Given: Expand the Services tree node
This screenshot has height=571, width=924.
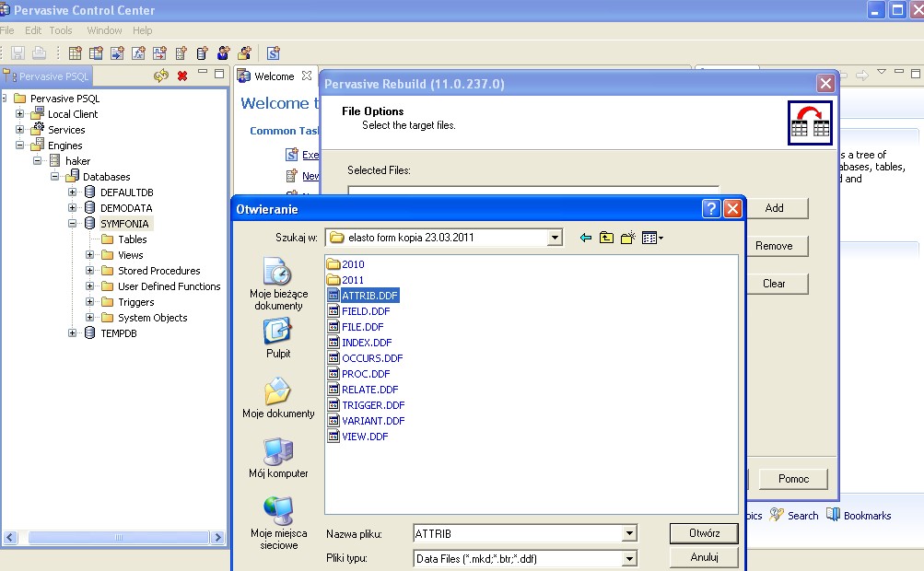Looking at the screenshot, I should coord(20,130).
